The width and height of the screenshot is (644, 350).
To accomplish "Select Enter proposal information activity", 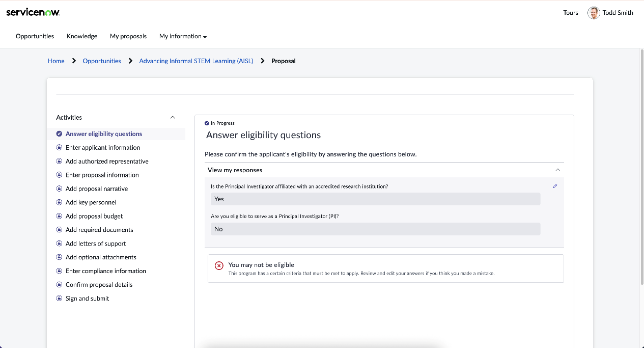I will tap(102, 175).
